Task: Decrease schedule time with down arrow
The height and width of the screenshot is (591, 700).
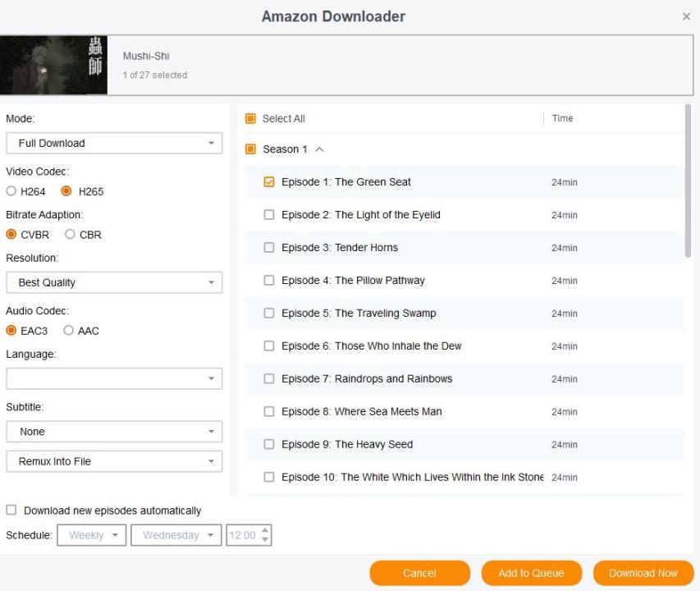Action: (x=265, y=539)
